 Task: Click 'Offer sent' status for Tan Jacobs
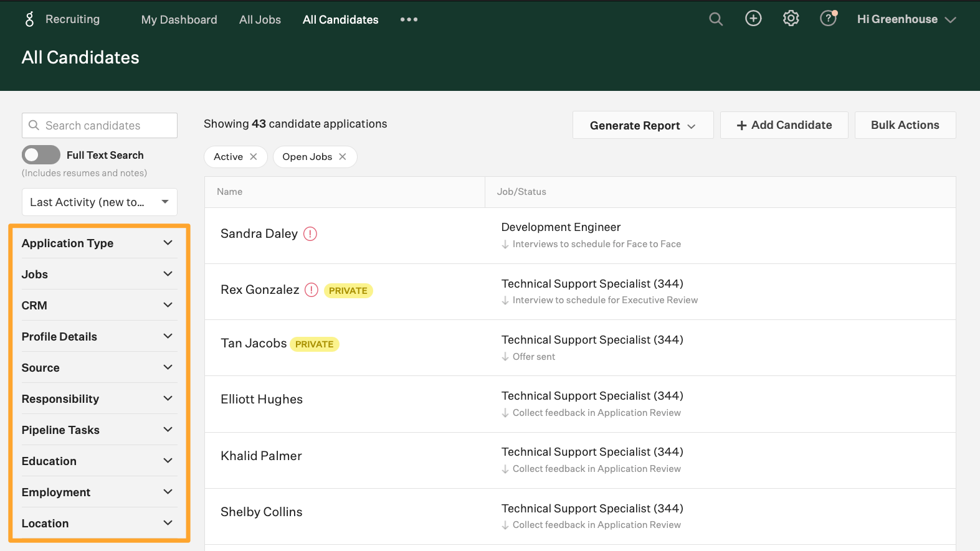[533, 357]
